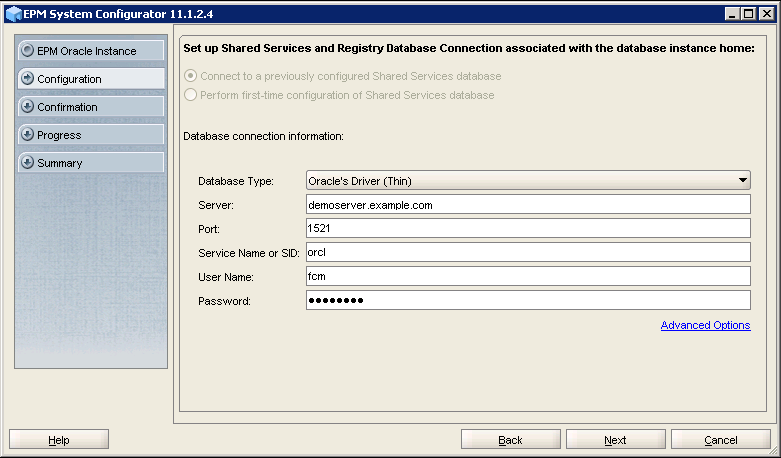
Task: Click the arrow icon beside EPM Oracle Instance
Action: point(27,50)
